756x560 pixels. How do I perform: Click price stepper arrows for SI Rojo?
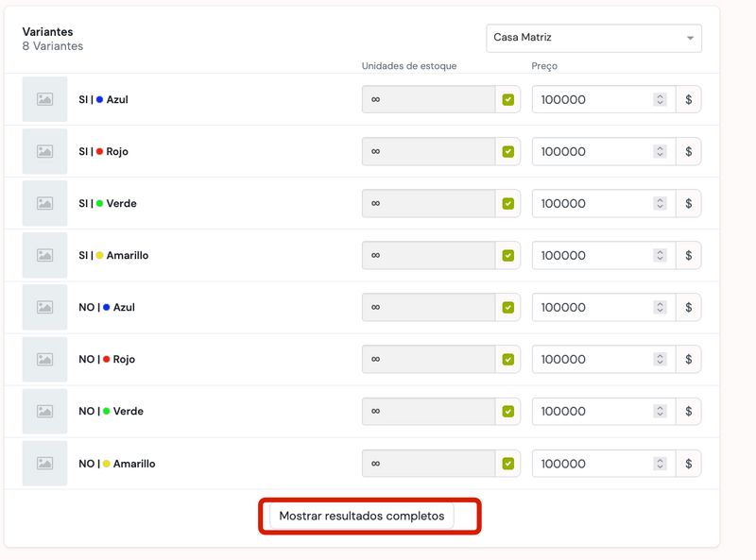[660, 151]
